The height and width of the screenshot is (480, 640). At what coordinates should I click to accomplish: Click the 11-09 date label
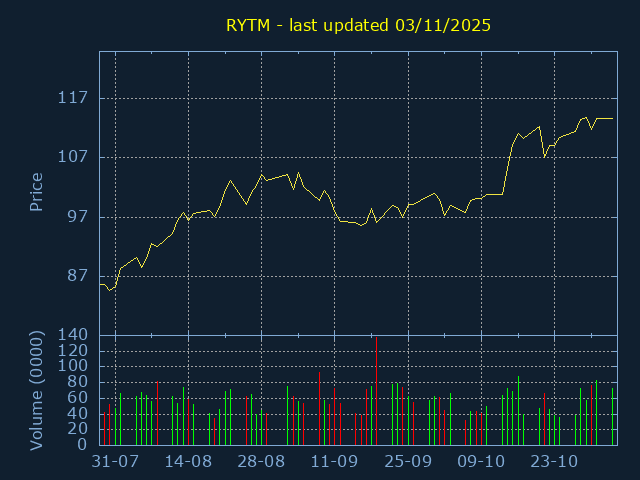(335, 462)
